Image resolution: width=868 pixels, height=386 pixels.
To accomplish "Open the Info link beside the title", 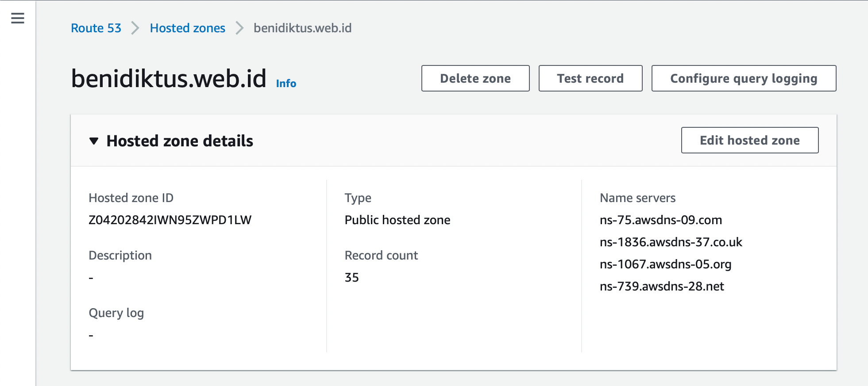I will (x=286, y=83).
